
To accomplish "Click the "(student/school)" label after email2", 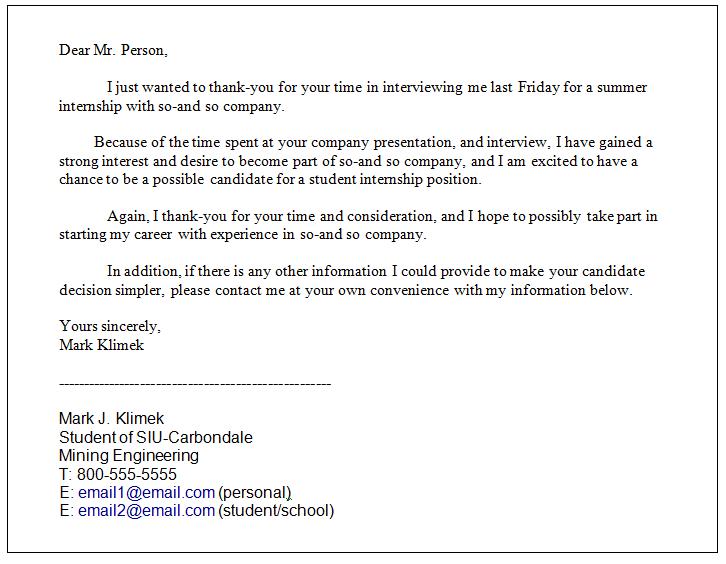I will [x=276, y=511].
